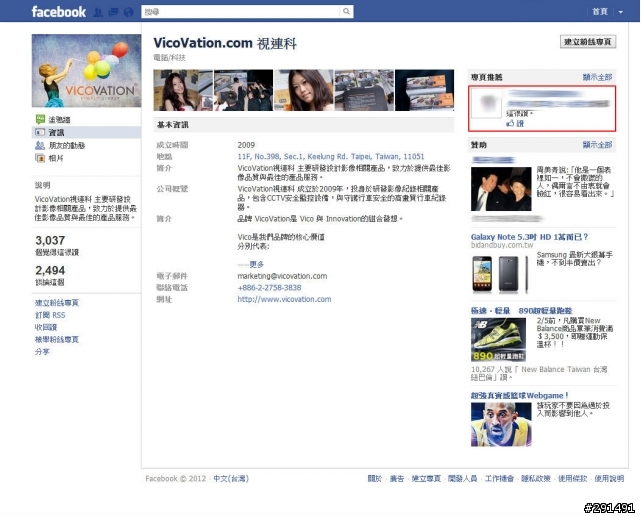Report this fan page link

tap(57, 339)
